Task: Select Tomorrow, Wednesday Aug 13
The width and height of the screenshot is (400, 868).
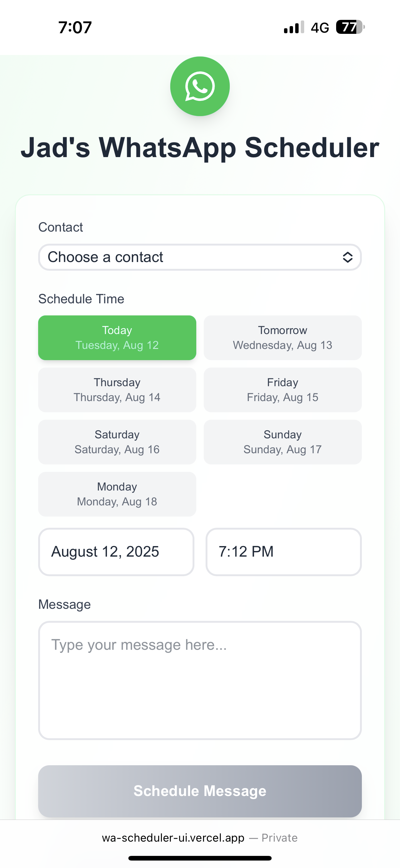Action: click(282, 338)
